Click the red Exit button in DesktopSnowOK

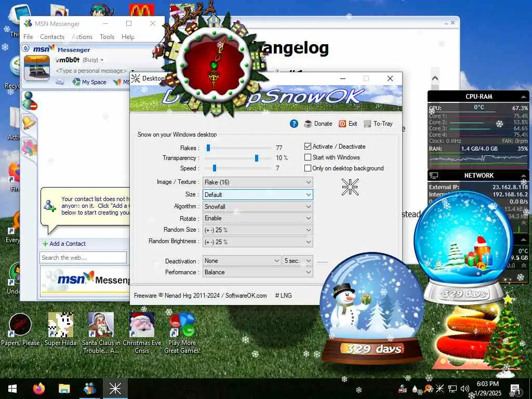coord(348,124)
